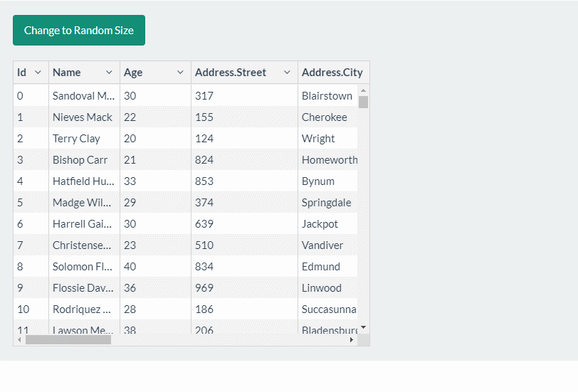This screenshot has height=392, width=578.
Task: Open the Address.Street column dropdown chevron
Action: pyautogui.click(x=287, y=73)
